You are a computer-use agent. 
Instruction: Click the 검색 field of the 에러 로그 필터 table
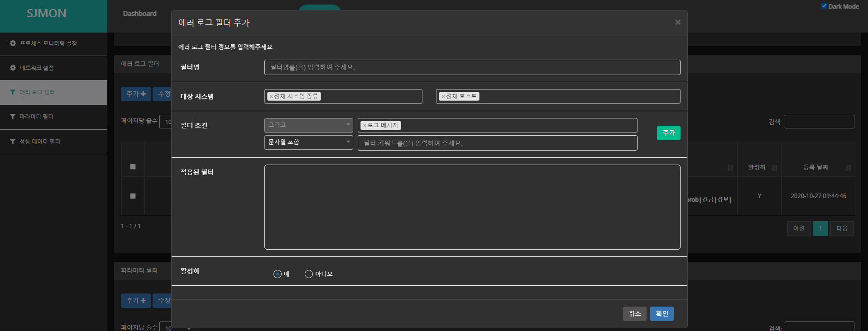click(819, 122)
